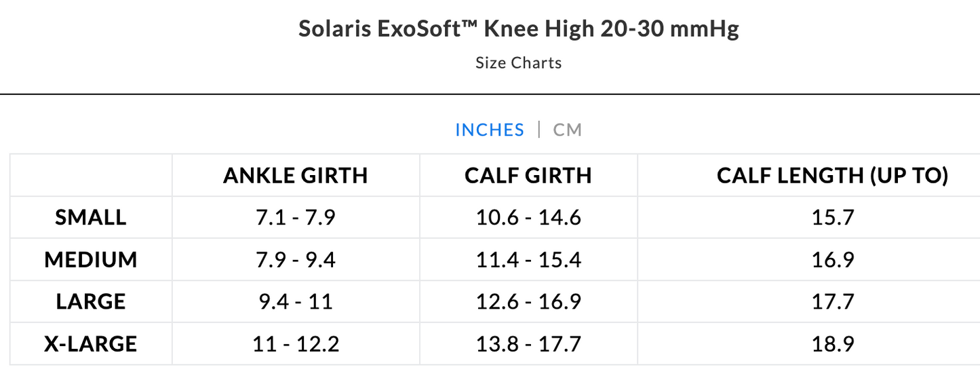
Task: Click the 13.8 - 17.7 calf girth cell
Action: tap(528, 344)
